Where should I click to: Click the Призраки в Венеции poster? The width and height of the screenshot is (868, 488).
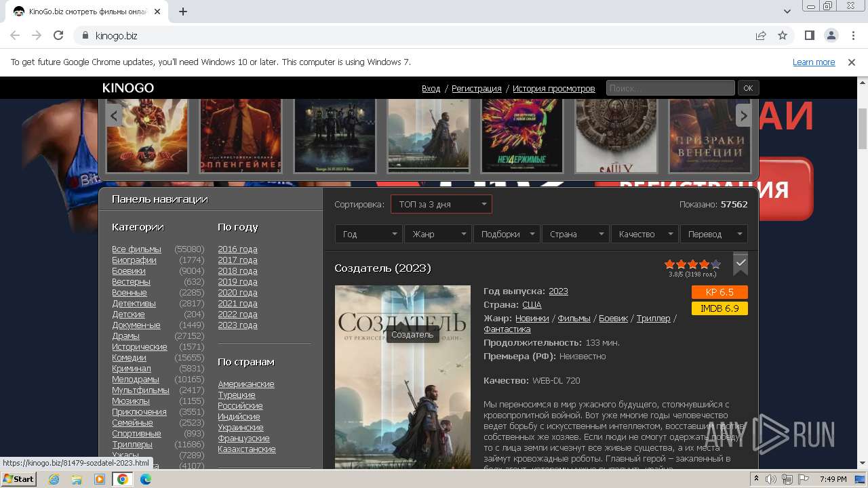coord(710,136)
